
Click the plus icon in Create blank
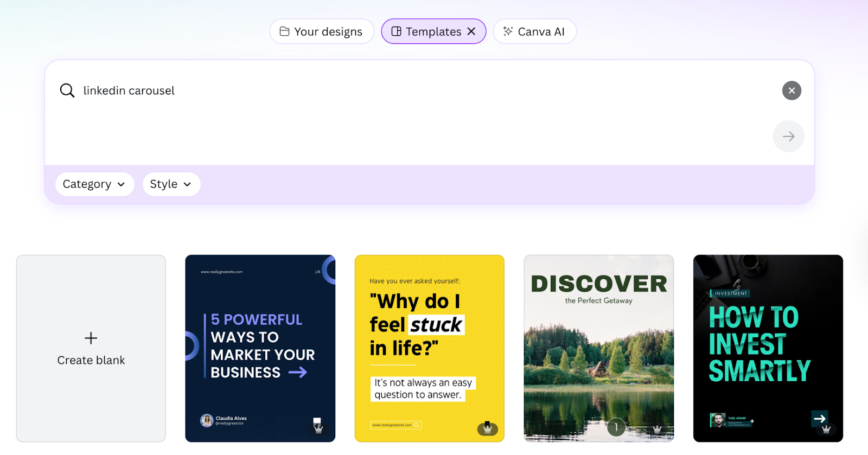click(91, 338)
